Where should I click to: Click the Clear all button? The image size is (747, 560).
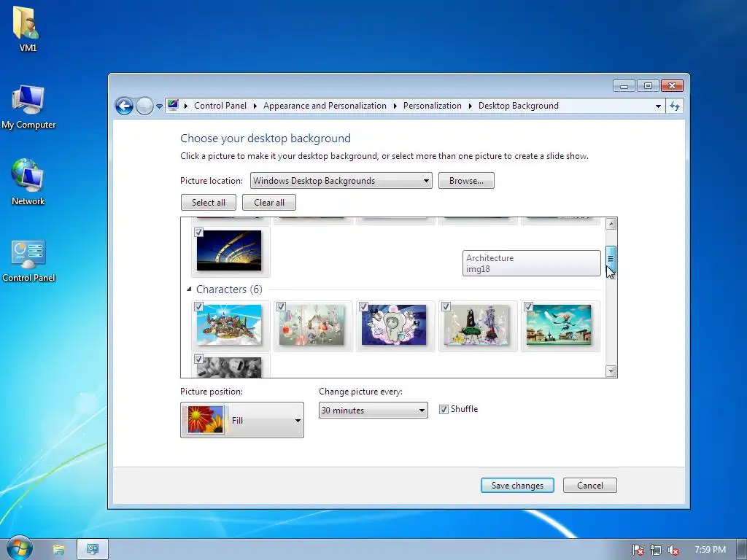pyautogui.click(x=268, y=203)
